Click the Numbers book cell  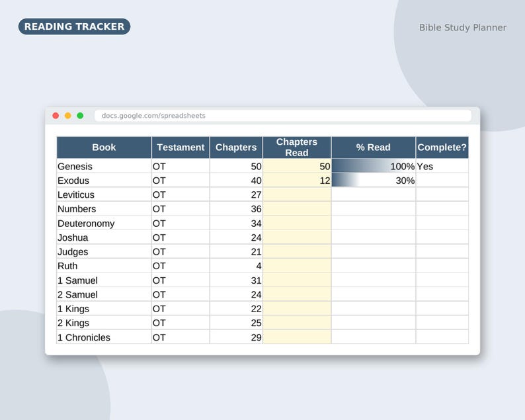pos(104,208)
